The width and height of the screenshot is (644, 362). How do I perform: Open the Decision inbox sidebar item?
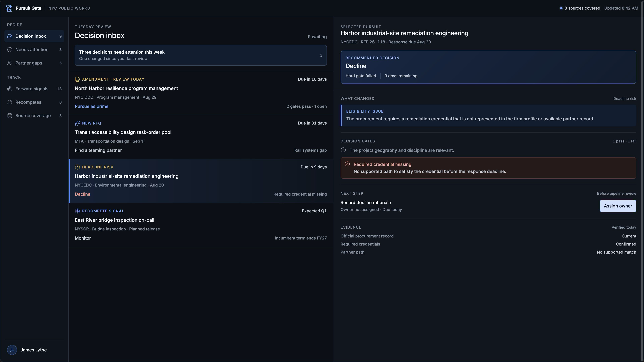click(34, 36)
